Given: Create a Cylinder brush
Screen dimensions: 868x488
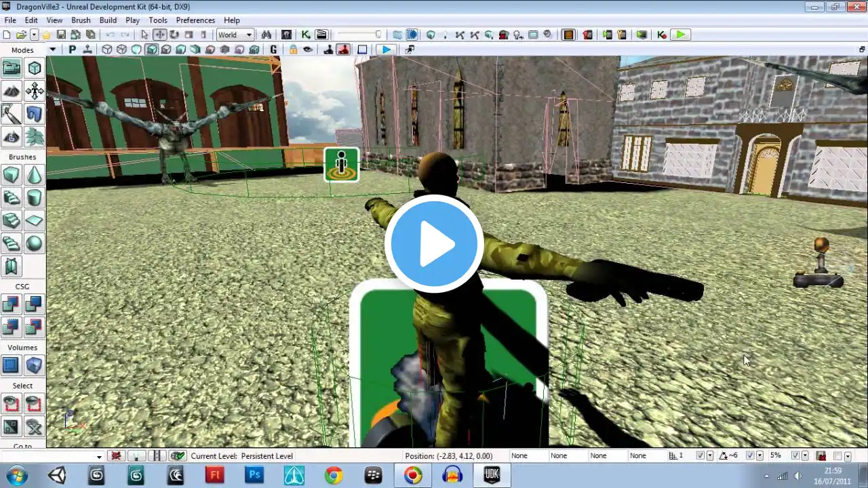Looking at the screenshot, I should (34, 198).
